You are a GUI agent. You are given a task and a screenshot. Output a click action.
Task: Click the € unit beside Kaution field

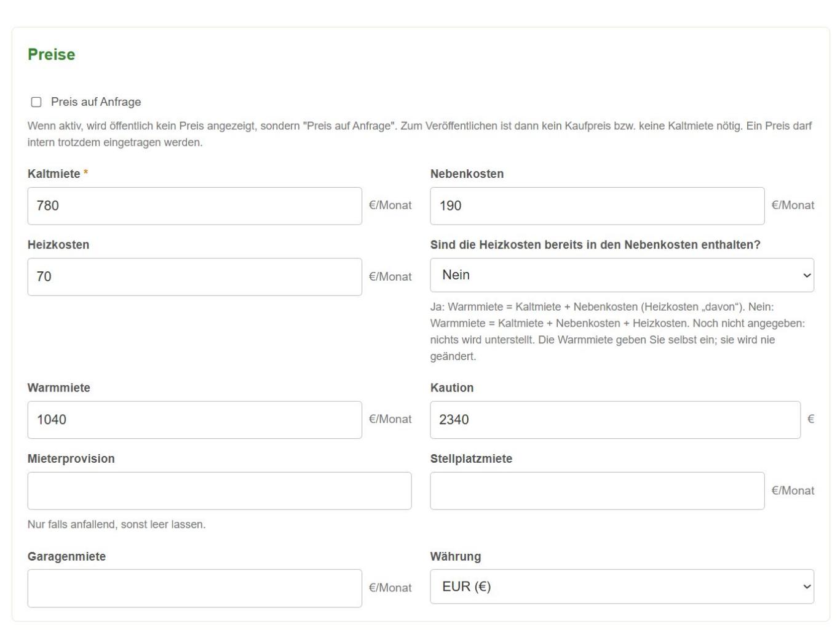[x=810, y=420]
